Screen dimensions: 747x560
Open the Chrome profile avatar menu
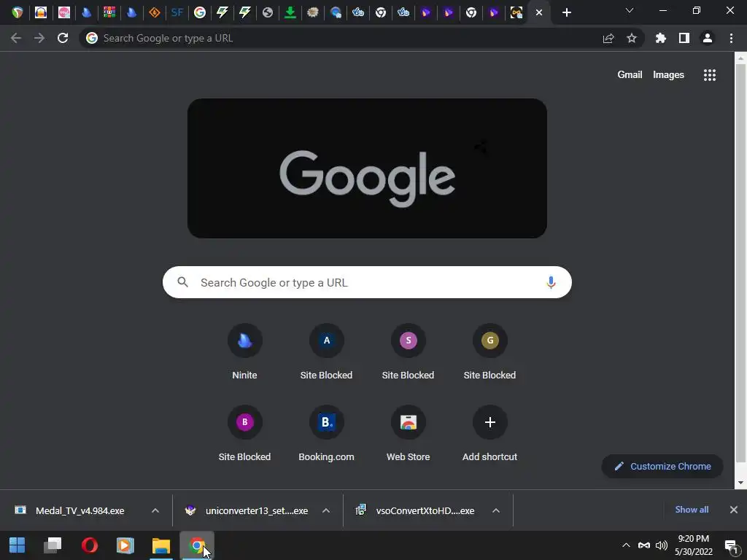tap(708, 38)
